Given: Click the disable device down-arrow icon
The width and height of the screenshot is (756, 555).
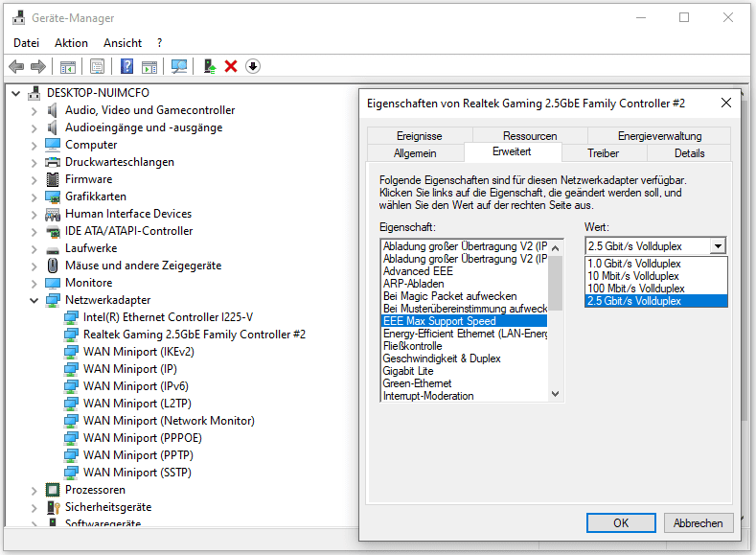Looking at the screenshot, I should [253, 66].
